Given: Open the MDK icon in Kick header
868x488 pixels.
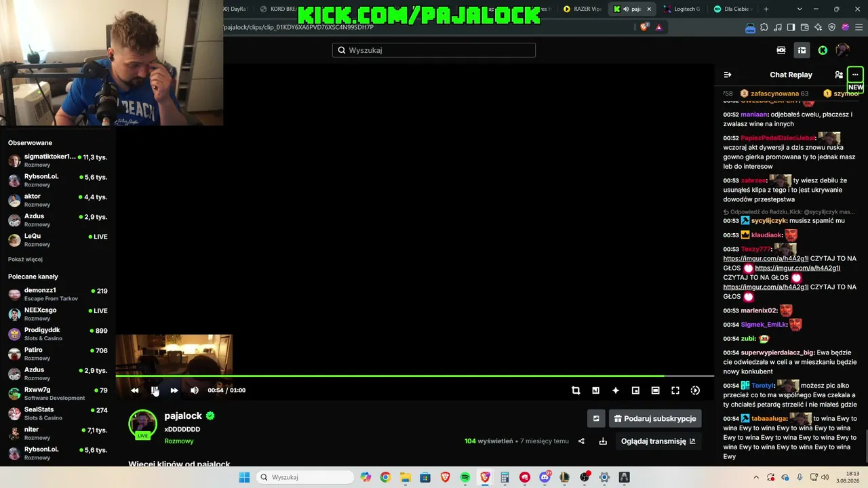Looking at the screenshot, I should (x=781, y=50).
